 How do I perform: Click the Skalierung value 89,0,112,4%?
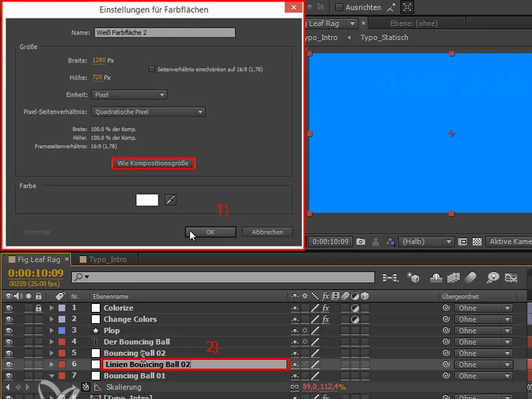[x=324, y=387]
